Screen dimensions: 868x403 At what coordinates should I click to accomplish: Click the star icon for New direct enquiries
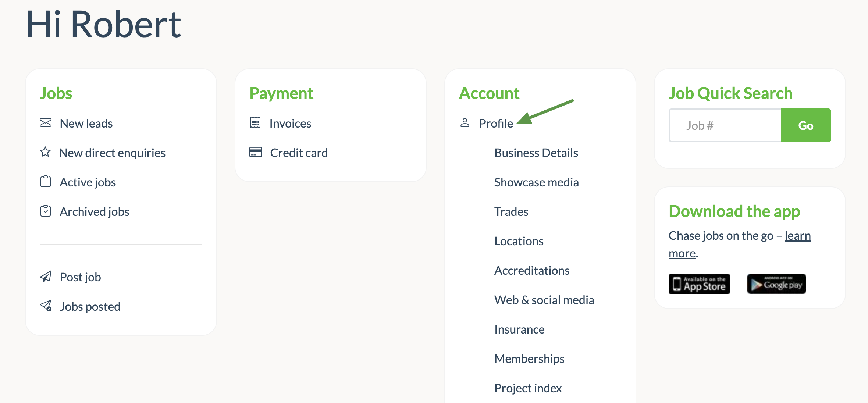(45, 152)
